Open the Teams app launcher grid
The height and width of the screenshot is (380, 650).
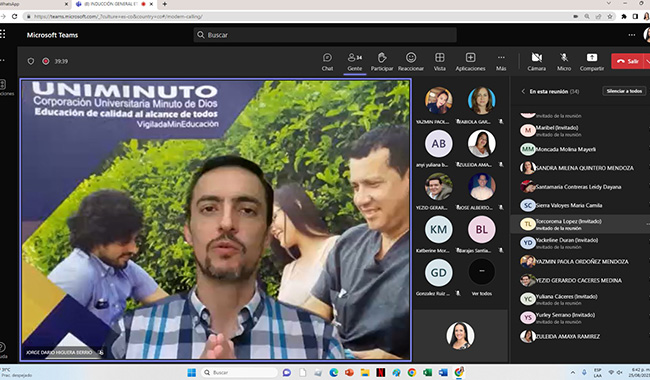pos(2,34)
